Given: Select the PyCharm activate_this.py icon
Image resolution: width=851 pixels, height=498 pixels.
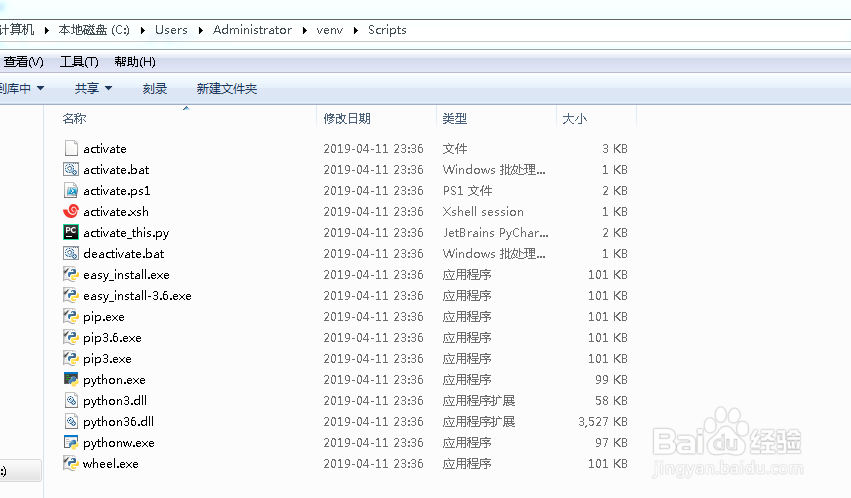Looking at the screenshot, I should click(x=71, y=232).
